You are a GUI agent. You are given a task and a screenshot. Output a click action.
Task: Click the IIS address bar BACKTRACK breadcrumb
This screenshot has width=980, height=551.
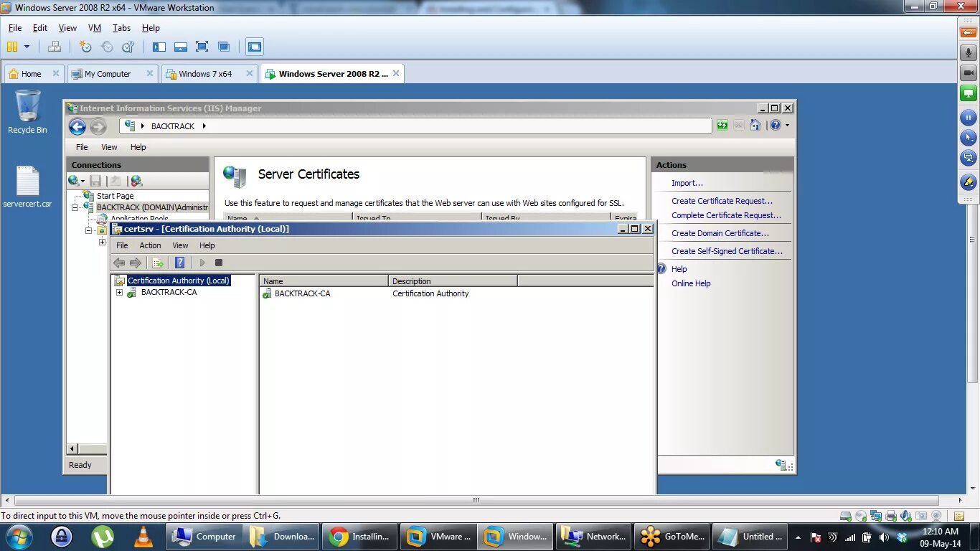pyautogui.click(x=172, y=126)
